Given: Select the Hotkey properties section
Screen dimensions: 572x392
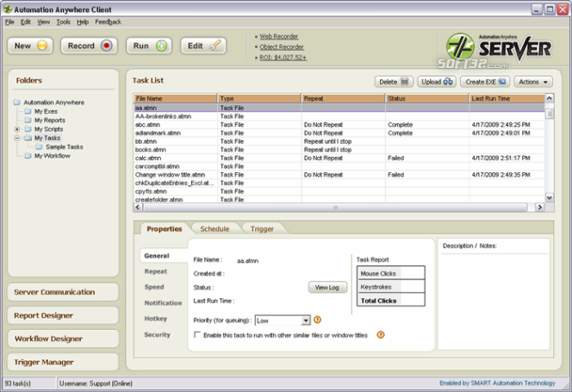Looking at the screenshot, I should point(155,319).
